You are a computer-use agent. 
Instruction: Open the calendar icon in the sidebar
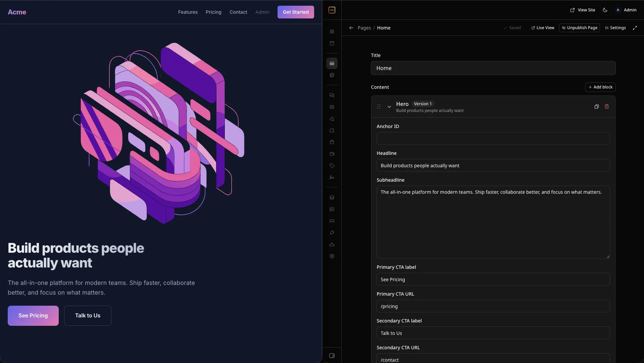pos(332,43)
